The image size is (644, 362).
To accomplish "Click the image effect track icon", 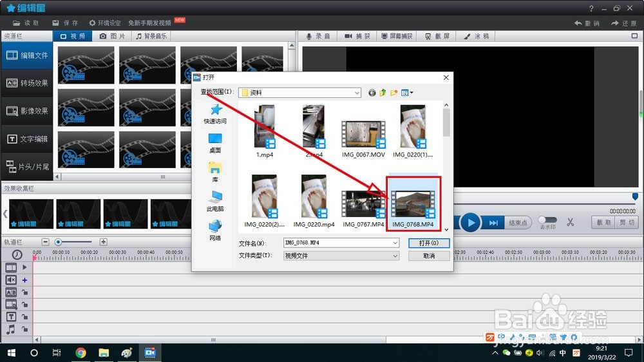I will click(x=11, y=305).
